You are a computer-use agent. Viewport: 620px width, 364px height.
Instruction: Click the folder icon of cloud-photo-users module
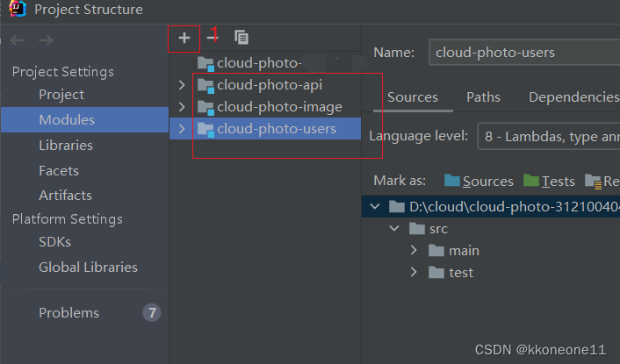click(205, 129)
